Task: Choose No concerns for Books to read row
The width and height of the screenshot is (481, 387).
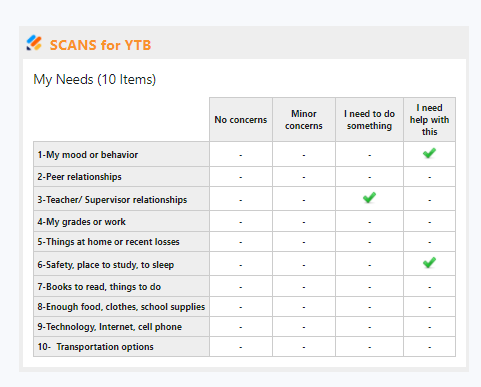Action: (x=241, y=287)
